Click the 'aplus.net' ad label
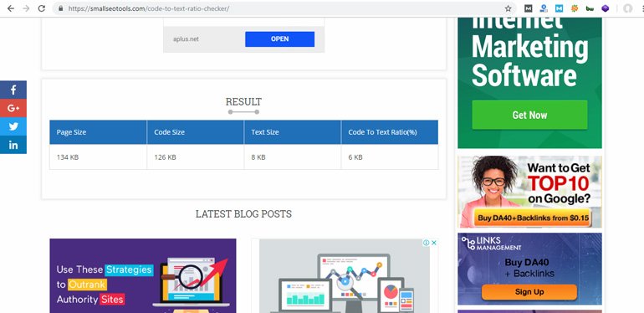Screen dimensions: 644x313 (186, 39)
